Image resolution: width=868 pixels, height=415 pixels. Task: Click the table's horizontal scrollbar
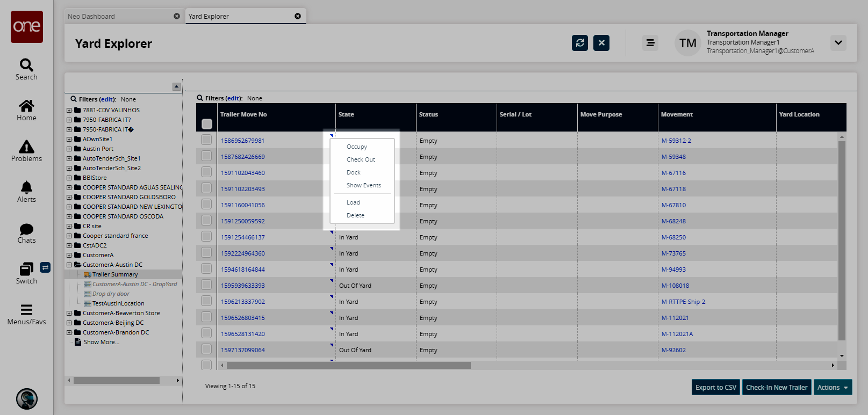348,365
